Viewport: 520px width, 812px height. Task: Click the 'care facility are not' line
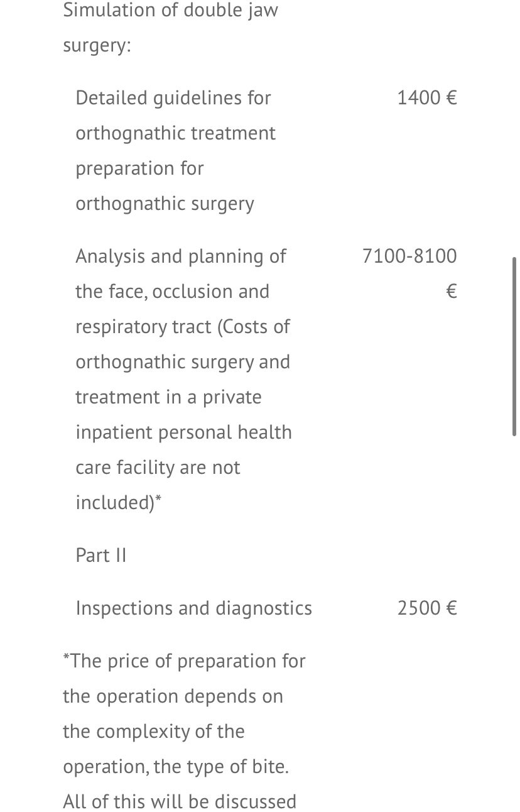tap(158, 468)
